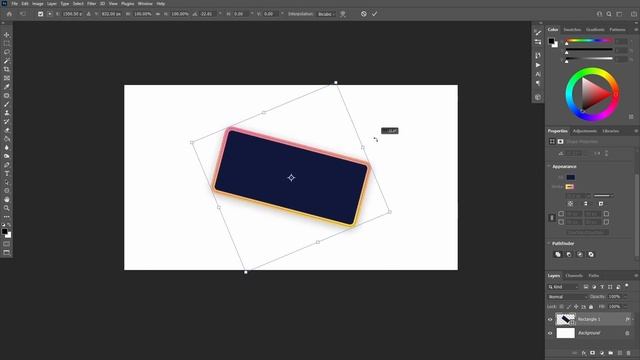Open the Interpolation dropdown
The height and width of the screenshot is (360, 640).
point(326,14)
